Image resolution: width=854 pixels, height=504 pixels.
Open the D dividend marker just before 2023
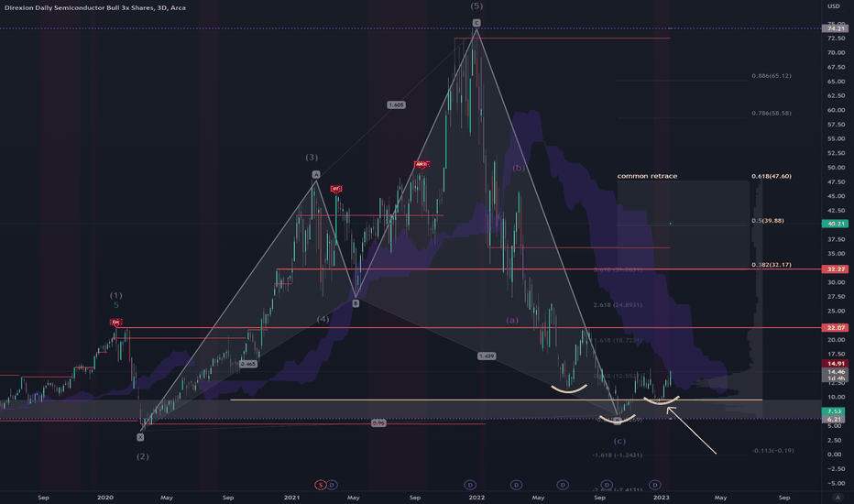[655, 485]
